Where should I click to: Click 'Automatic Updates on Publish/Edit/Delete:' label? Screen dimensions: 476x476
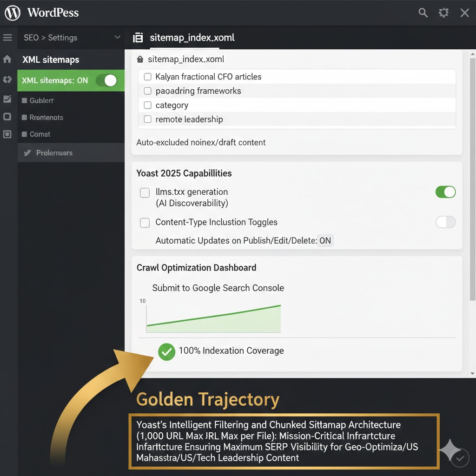236,240
